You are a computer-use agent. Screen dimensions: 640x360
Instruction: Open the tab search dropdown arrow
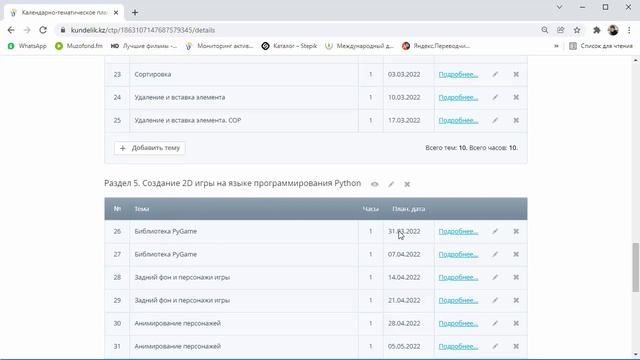point(560,7)
